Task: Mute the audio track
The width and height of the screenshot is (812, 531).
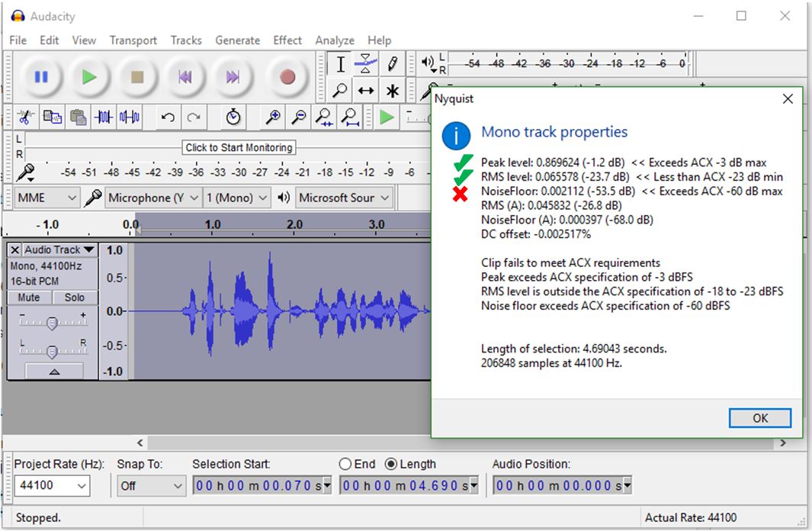Action: coord(29,297)
